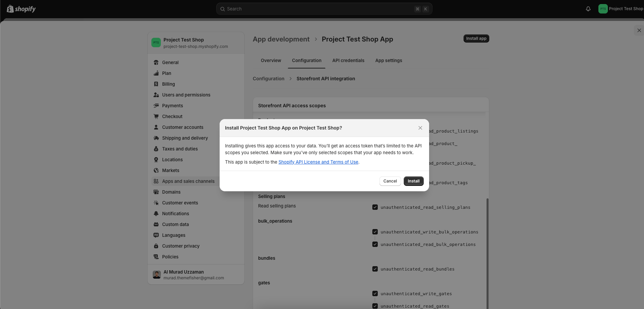Viewport: 644px width, 309px height.
Task: Select the Custom data sidebar icon
Action: click(x=156, y=224)
